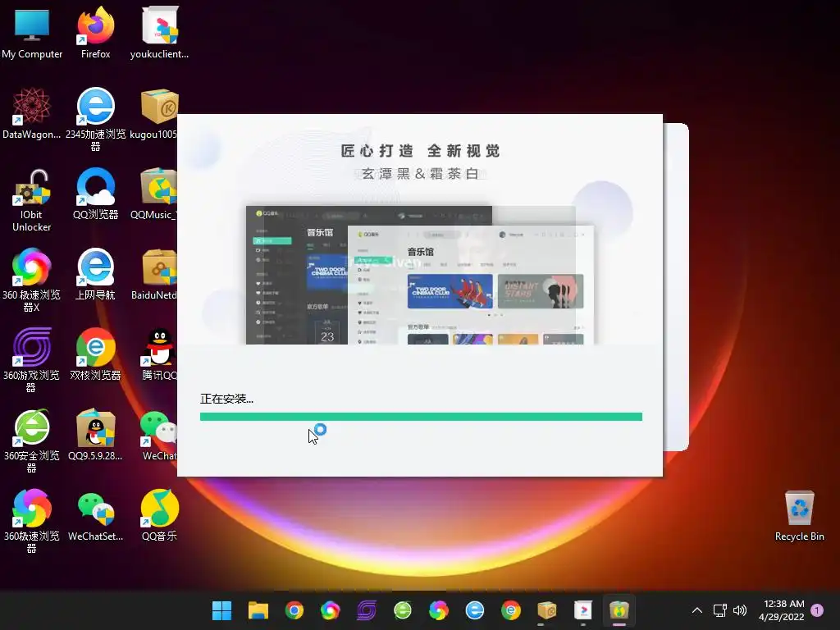The width and height of the screenshot is (840, 630).
Task: Click the green installation progress bar
Action: coord(421,417)
